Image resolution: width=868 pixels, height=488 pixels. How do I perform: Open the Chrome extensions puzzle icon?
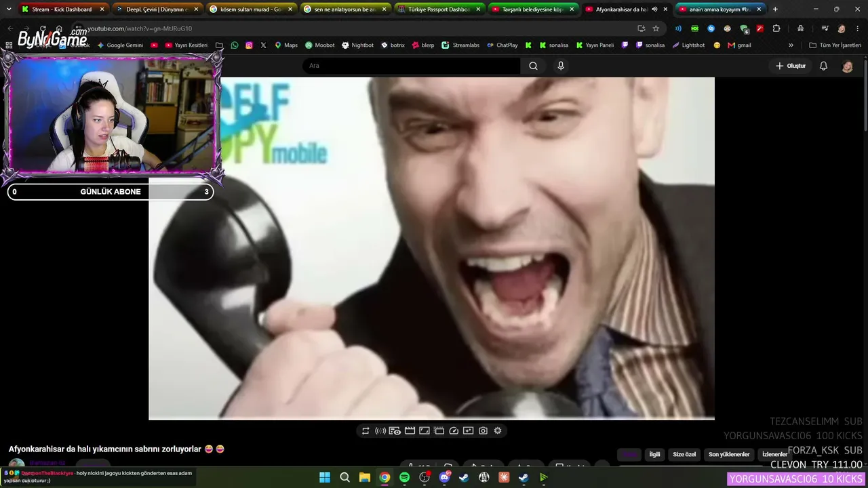[x=776, y=28]
